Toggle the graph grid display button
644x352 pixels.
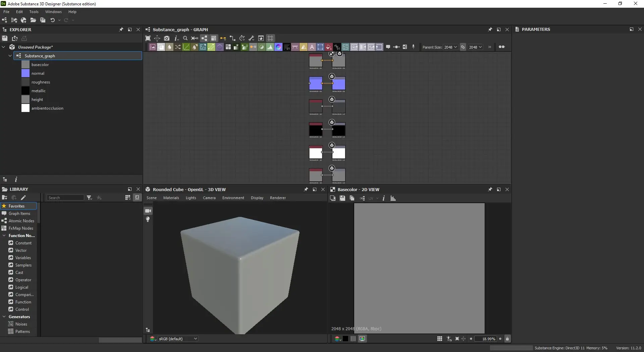pyautogui.click(x=270, y=38)
